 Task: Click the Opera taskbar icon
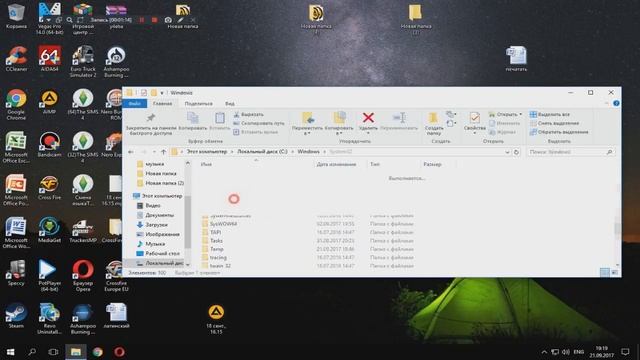pos(119,352)
